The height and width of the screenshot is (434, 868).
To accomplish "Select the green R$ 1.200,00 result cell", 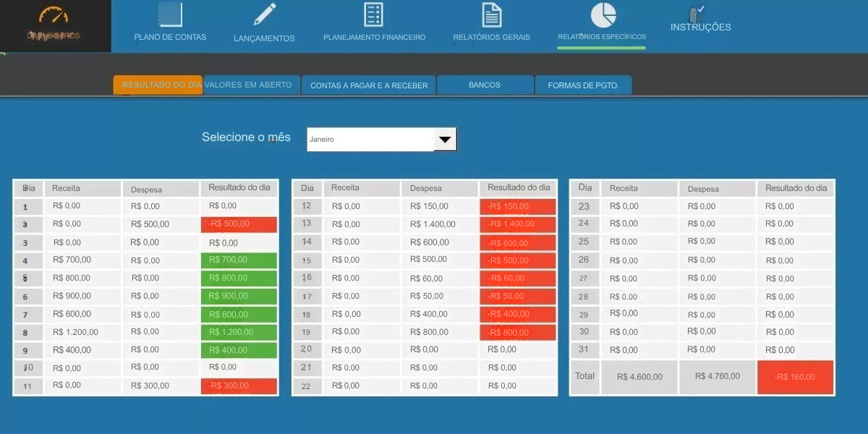I will [239, 332].
